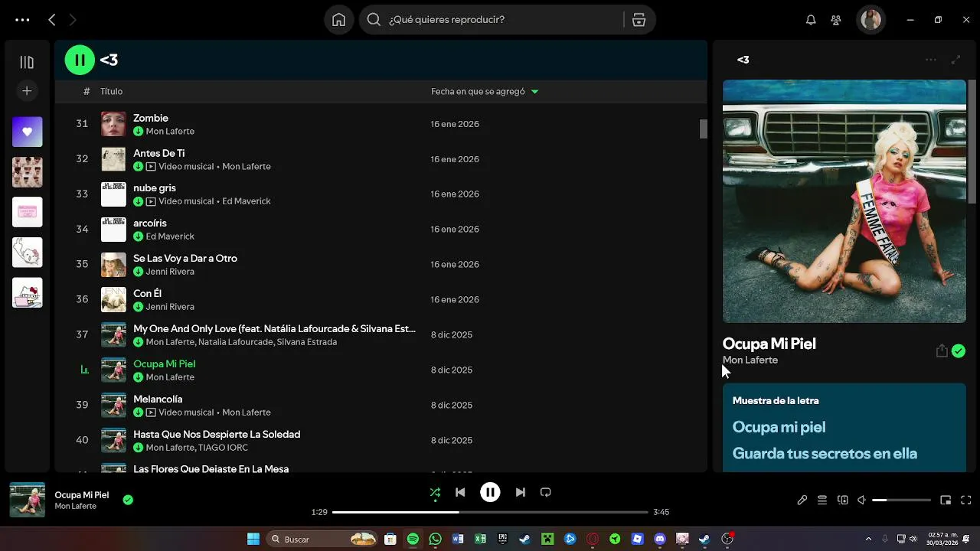The height and width of the screenshot is (551, 980).
Task: Open lyrics microphone icon
Action: (802, 500)
